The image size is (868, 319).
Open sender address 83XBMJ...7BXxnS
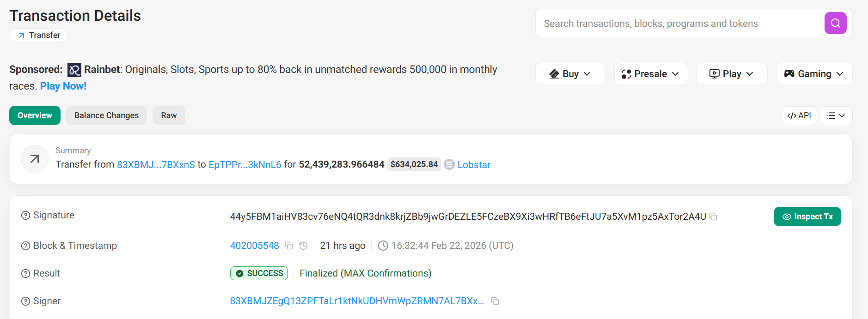156,165
